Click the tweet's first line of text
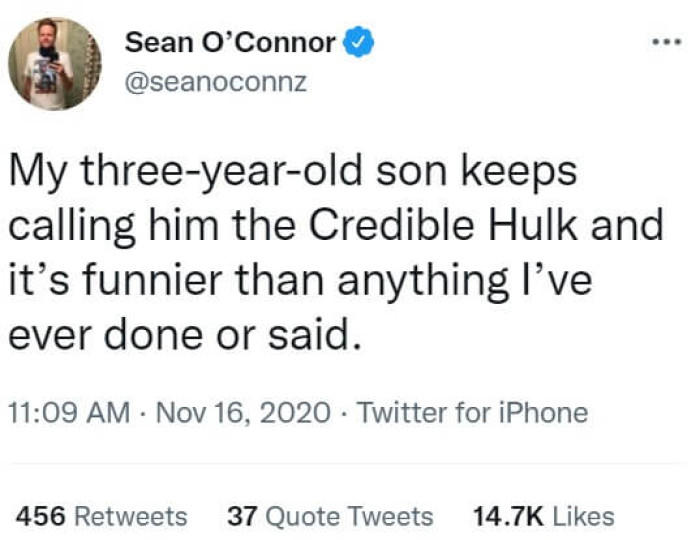700x540 pixels. [x=293, y=171]
